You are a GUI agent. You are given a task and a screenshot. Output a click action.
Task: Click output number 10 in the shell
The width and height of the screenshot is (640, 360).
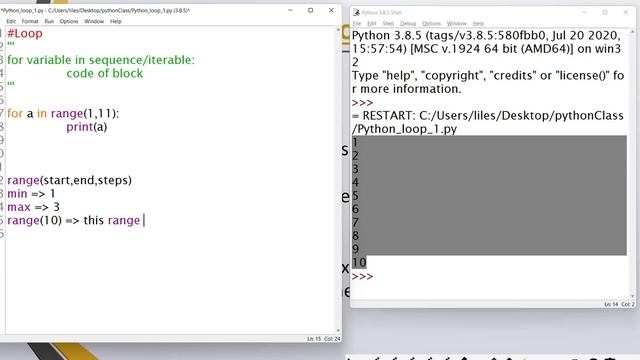coord(359,262)
